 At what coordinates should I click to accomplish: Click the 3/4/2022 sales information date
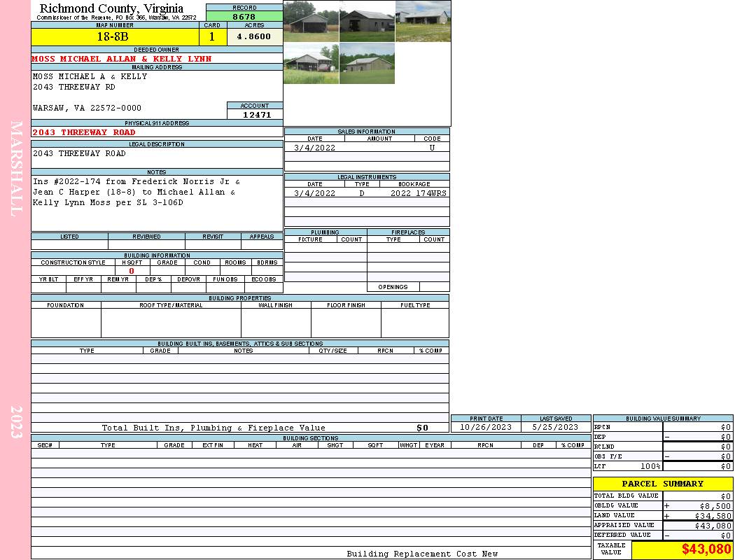(314, 148)
